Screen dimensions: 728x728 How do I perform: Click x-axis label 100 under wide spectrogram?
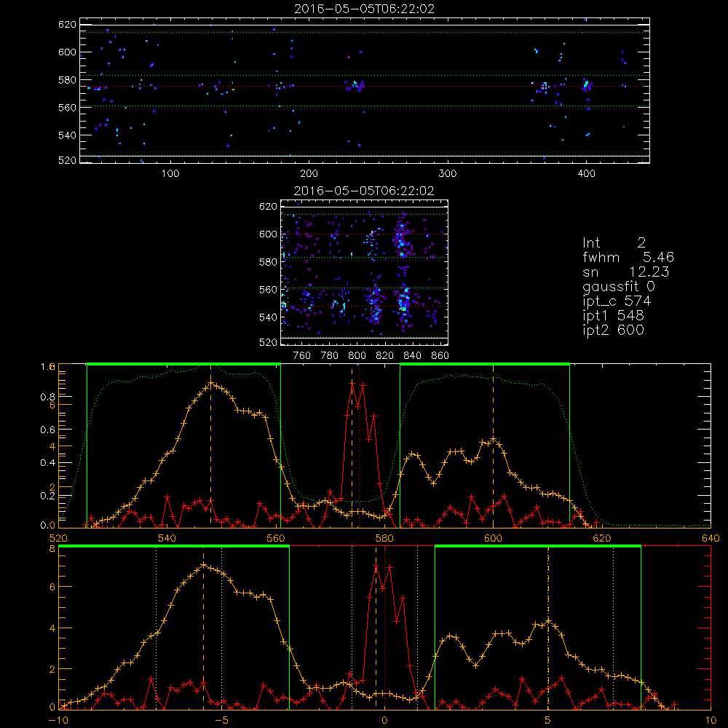(x=170, y=174)
